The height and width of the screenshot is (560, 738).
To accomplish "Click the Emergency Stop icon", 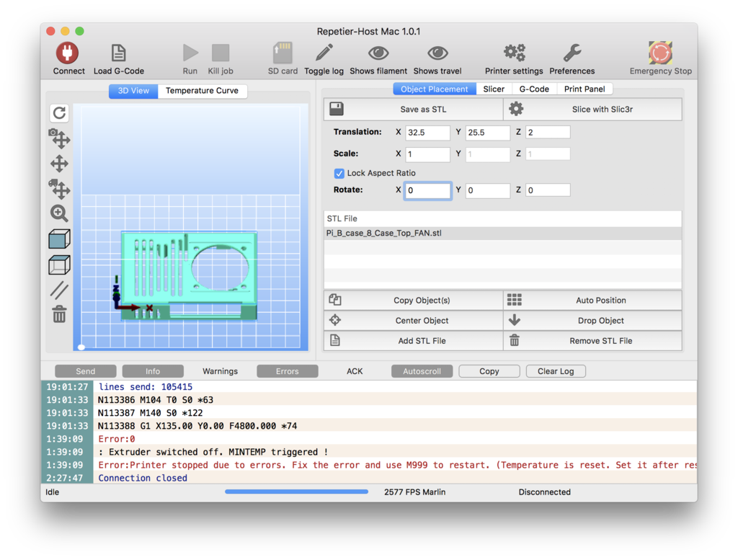I will 660,53.
